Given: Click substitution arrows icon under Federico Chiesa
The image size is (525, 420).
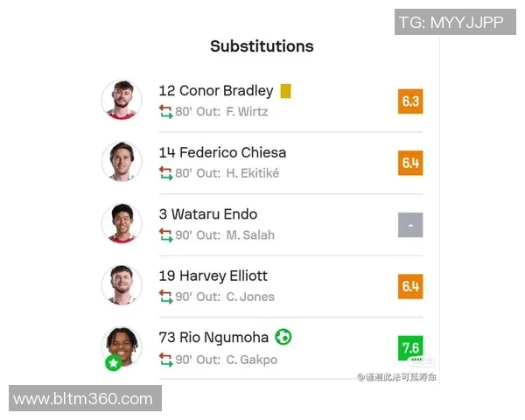Looking at the screenshot, I should [166, 173].
